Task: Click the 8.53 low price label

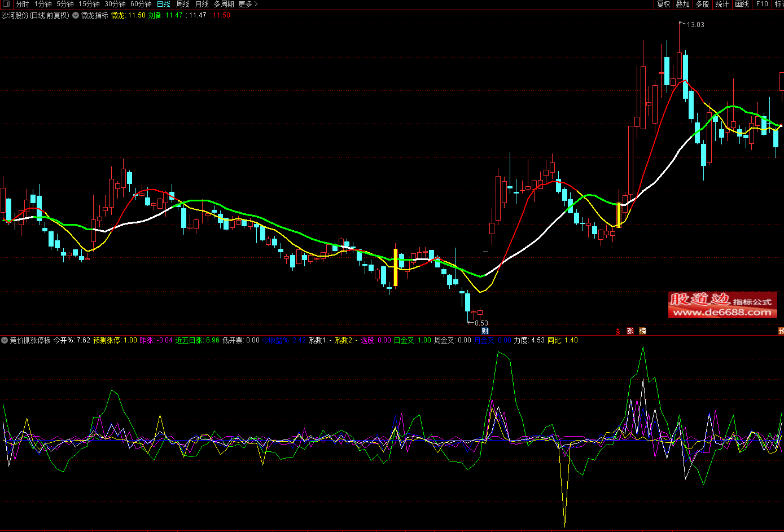Action: [x=481, y=323]
